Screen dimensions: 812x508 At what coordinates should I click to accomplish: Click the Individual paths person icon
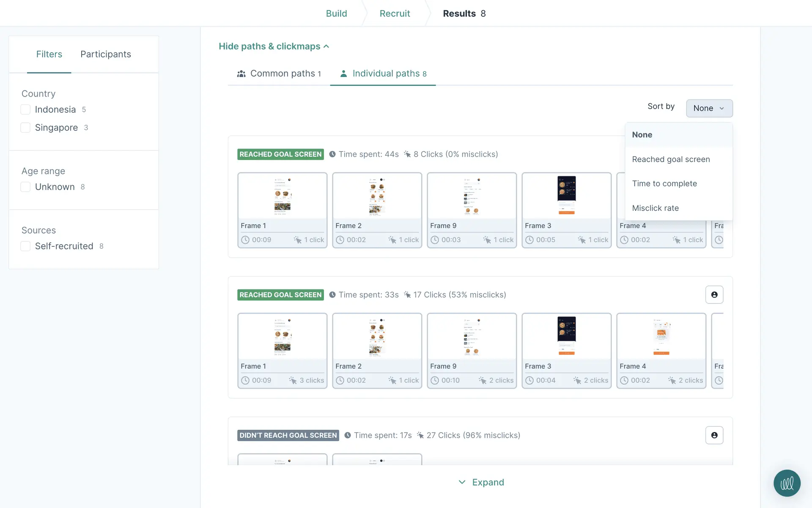point(343,74)
